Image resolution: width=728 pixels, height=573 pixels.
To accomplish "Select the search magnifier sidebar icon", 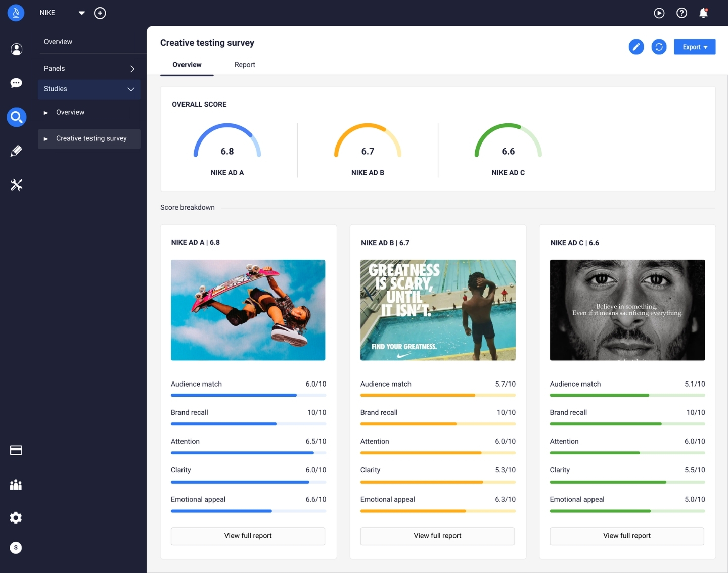I will (x=17, y=117).
